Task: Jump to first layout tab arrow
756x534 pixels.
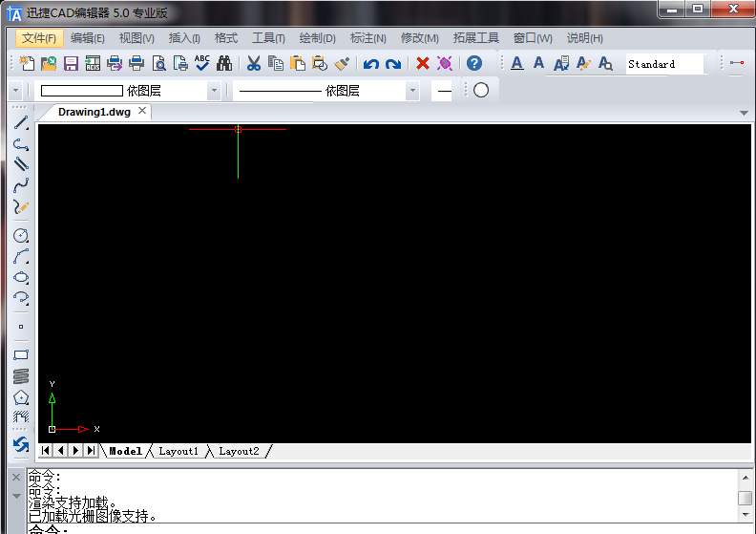Action: pyautogui.click(x=45, y=451)
